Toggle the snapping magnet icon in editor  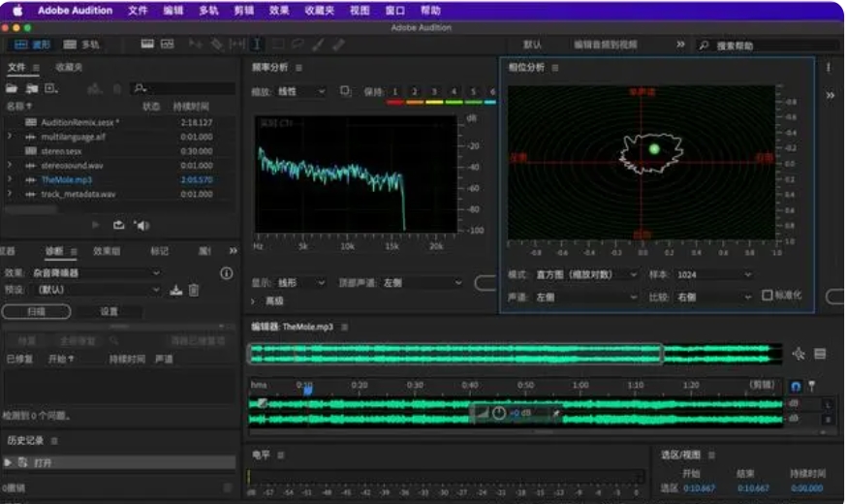pos(796,386)
